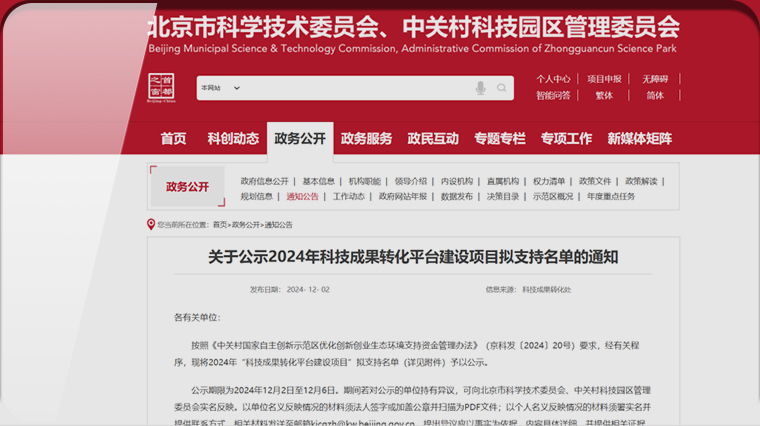Click the 项目申报 link
The image size is (760, 426).
pos(604,79)
